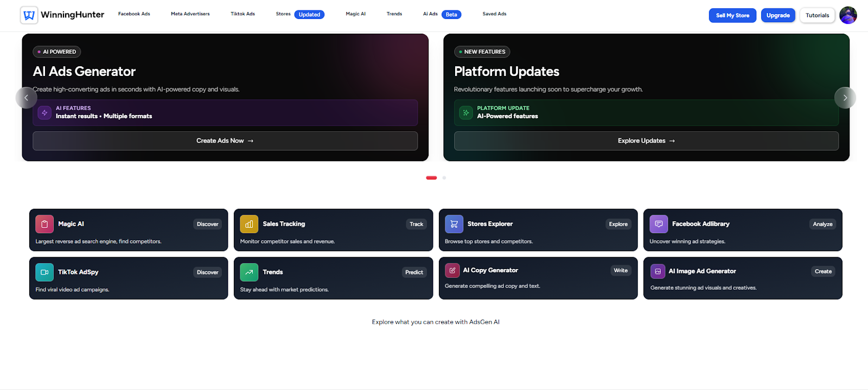Click 'Monitor competitor sales and revenue.' text
Image resolution: width=868 pixels, height=390 pixels.
tap(287, 241)
